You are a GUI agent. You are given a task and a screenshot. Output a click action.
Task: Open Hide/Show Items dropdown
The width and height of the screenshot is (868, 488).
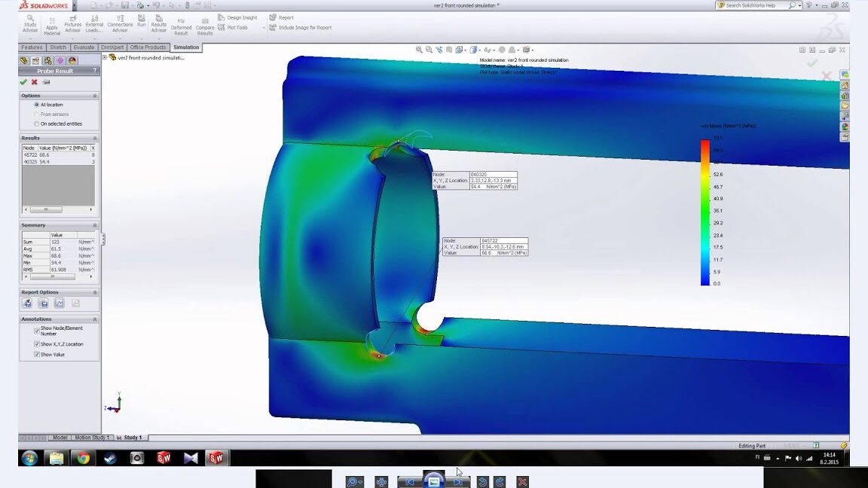(x=489, y=50)
